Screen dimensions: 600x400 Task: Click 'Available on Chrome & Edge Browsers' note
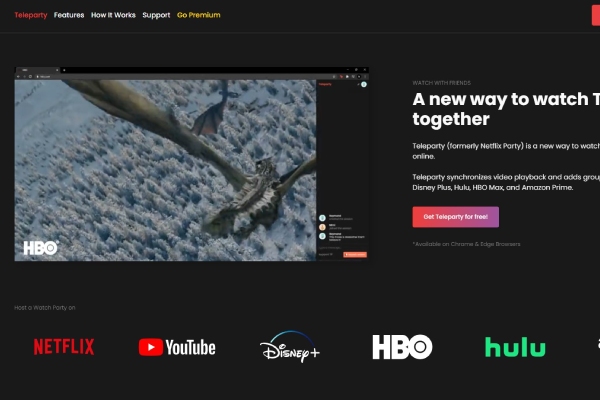[x=466, y=244]
